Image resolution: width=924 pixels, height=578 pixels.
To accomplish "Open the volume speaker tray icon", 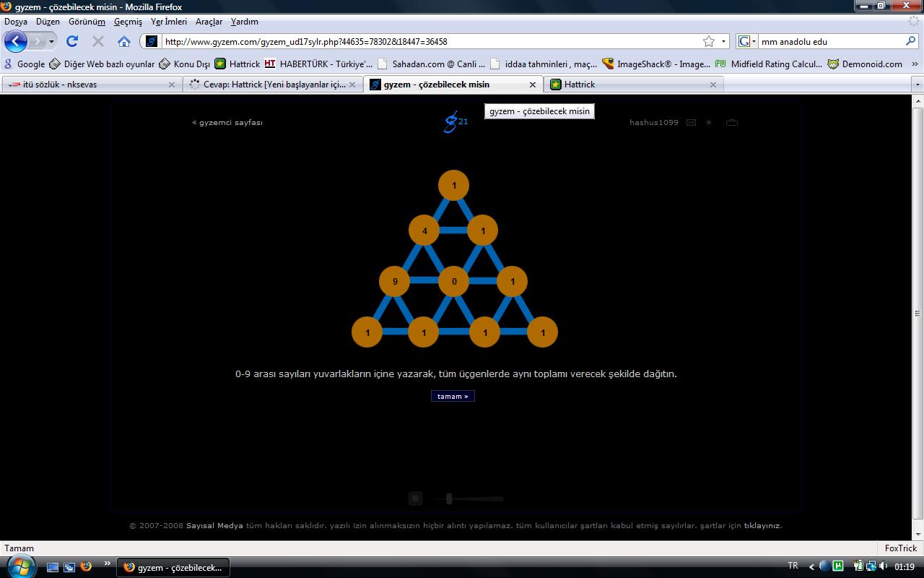I will (x=884, y=566).
